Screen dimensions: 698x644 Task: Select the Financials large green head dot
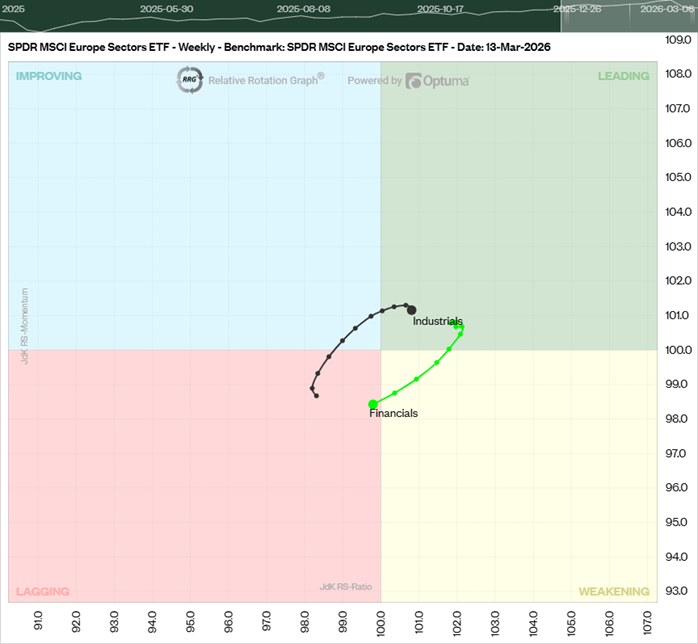coord(373,404)
